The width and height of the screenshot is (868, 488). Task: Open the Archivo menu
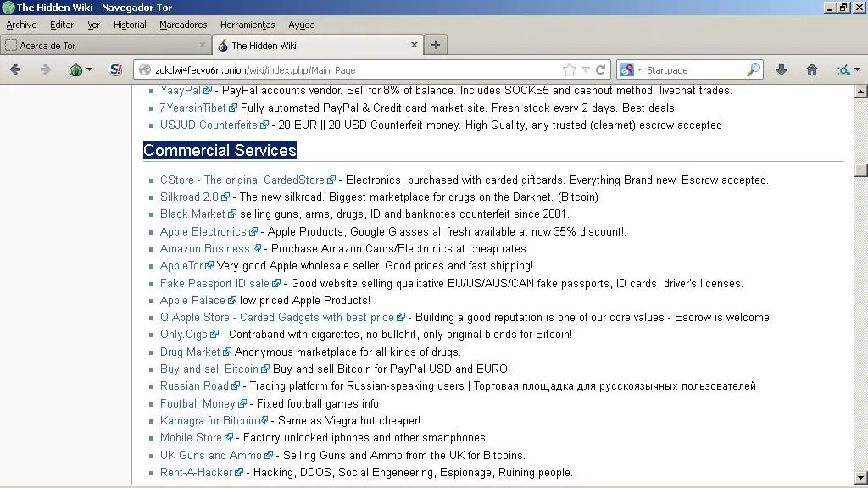coord(21,25)
